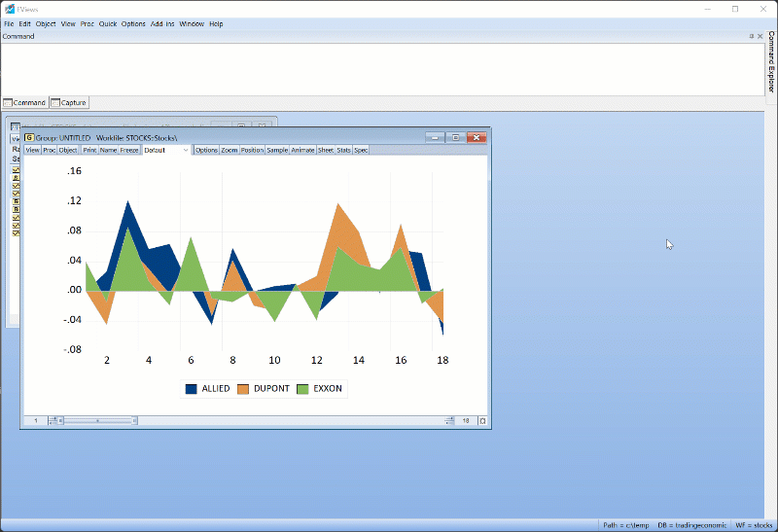Switch to the Capture tab
Viewport: 778px width, 532px height.
[69, 102]
